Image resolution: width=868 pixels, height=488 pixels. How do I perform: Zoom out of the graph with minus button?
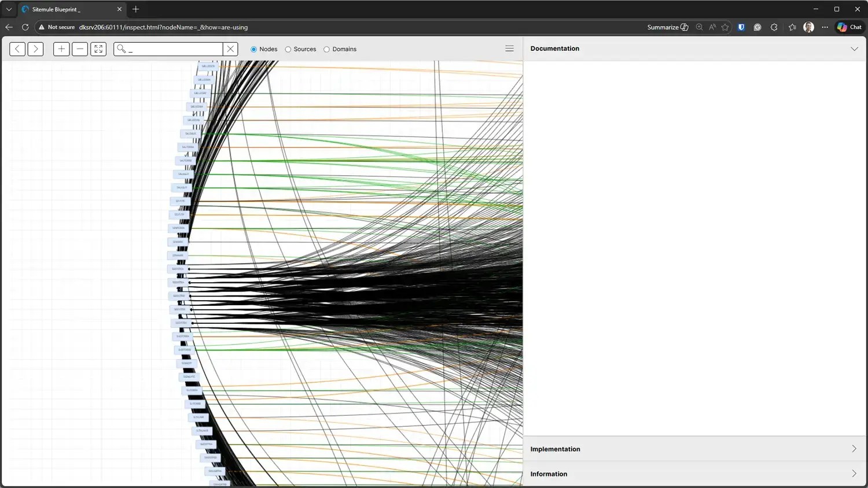[x=80, y=49]
